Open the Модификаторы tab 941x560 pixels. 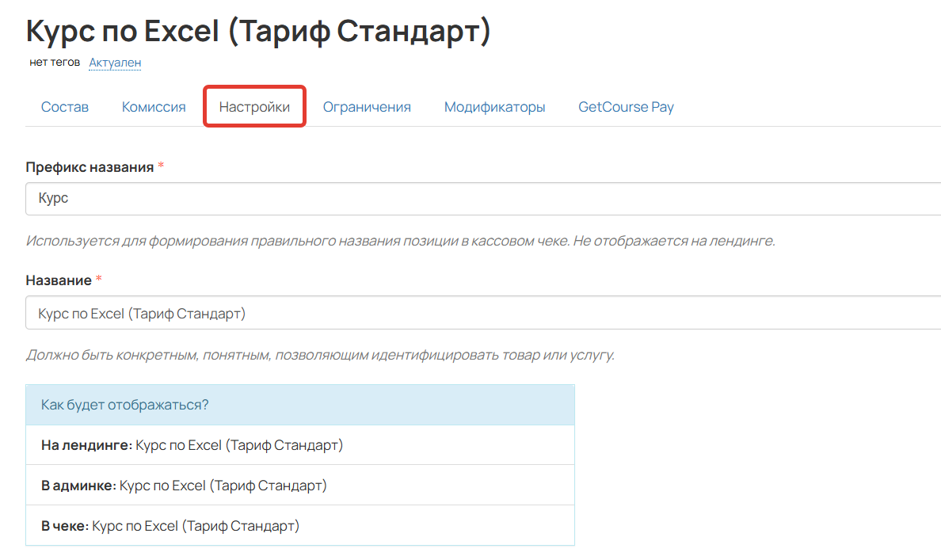tap(494, 107)
